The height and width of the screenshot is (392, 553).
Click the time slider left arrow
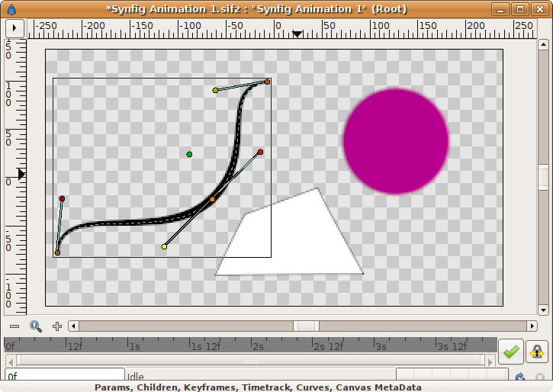[x=11, y=361]
